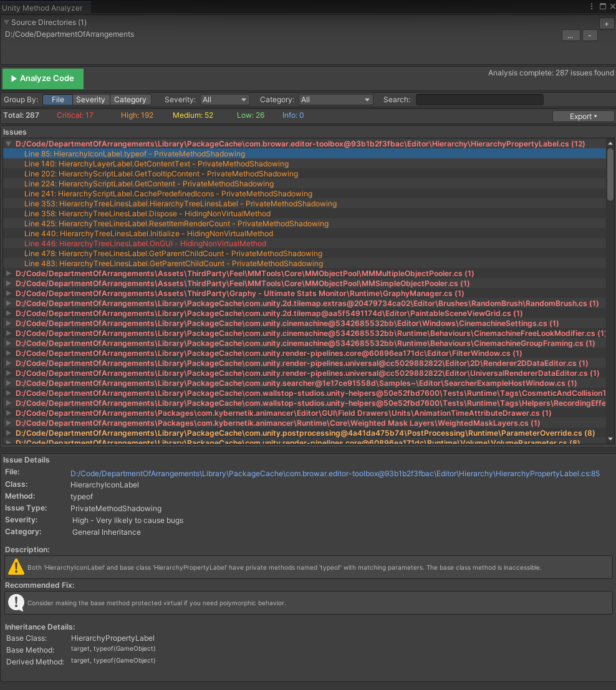
Task: Click inside the Search field
Action: (479, 99)
